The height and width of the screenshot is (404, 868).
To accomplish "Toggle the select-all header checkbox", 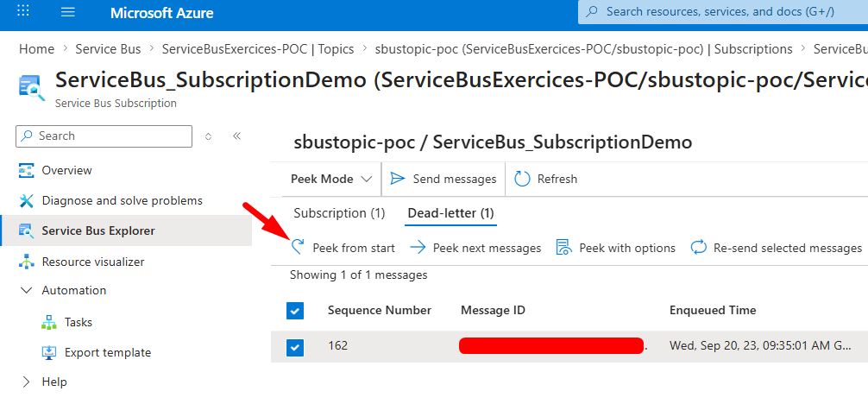I will click(x=295, y=311).
